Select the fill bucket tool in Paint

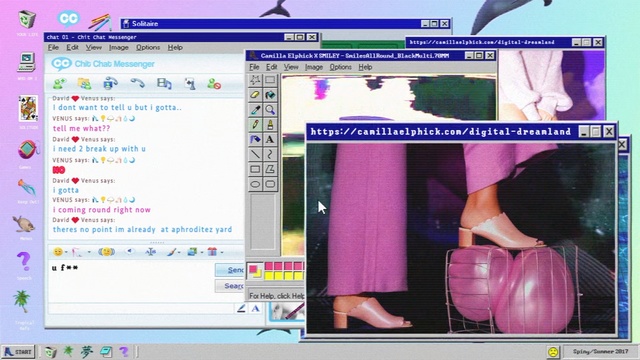click(x=270, y=95)
